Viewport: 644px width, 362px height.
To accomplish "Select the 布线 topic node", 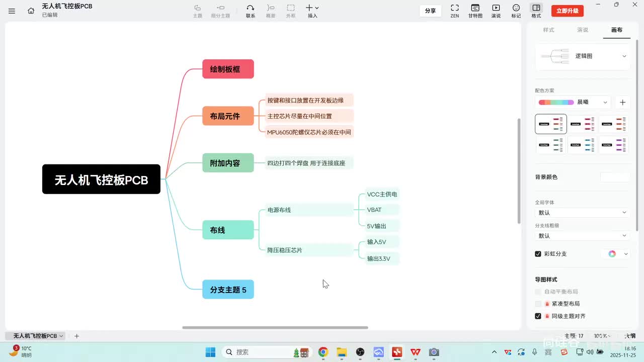I will [228, 230].
